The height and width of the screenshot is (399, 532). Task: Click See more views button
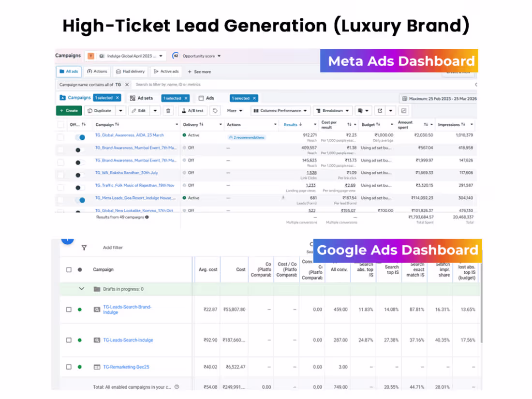click(199, 72)
